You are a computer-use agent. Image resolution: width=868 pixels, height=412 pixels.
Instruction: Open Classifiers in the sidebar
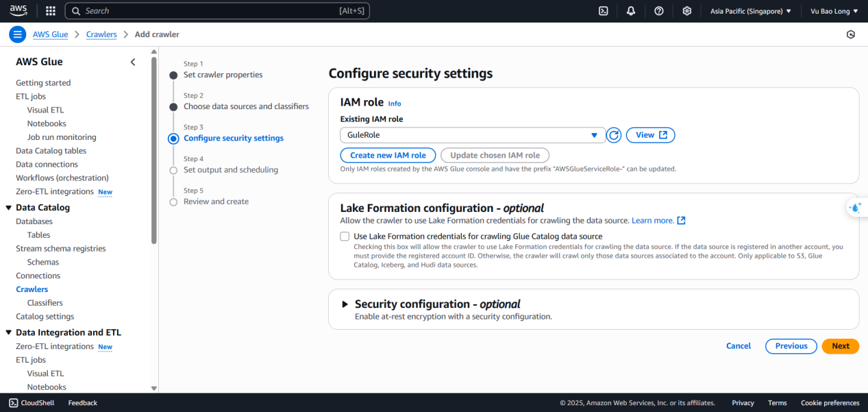coord(45,303)
